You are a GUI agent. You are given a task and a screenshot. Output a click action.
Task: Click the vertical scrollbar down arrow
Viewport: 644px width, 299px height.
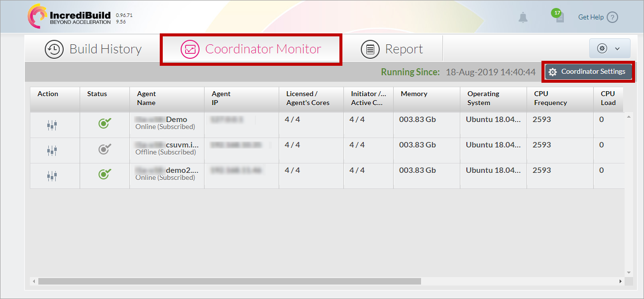(629, 273)
